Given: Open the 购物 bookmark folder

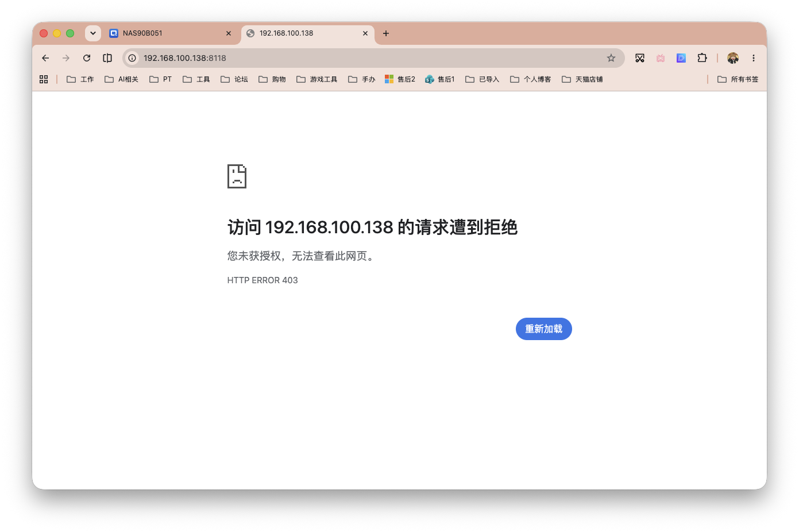Looking at the screenshot, I should coord(272,79).
